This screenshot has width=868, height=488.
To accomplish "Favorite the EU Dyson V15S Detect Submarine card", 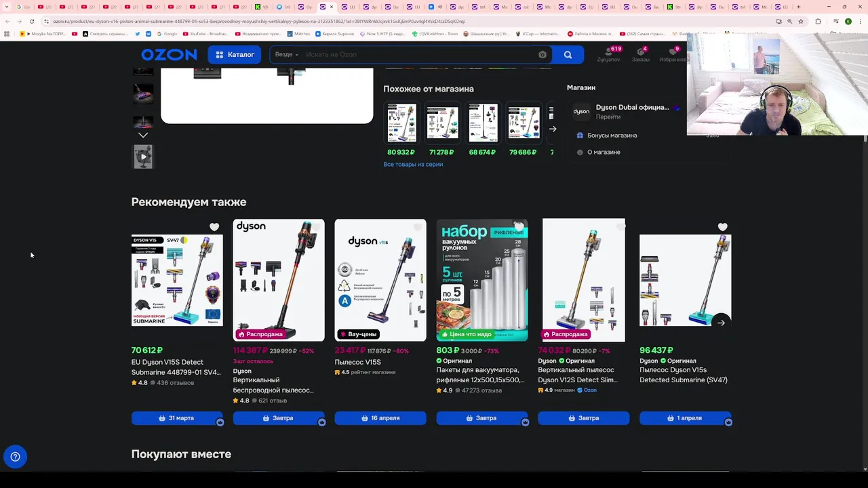I will coord(214,227).
